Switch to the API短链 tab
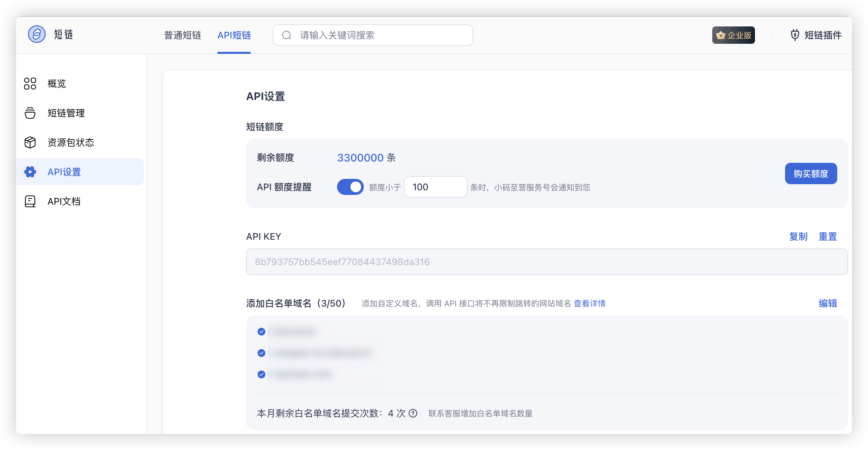 [x=234, y=35]
